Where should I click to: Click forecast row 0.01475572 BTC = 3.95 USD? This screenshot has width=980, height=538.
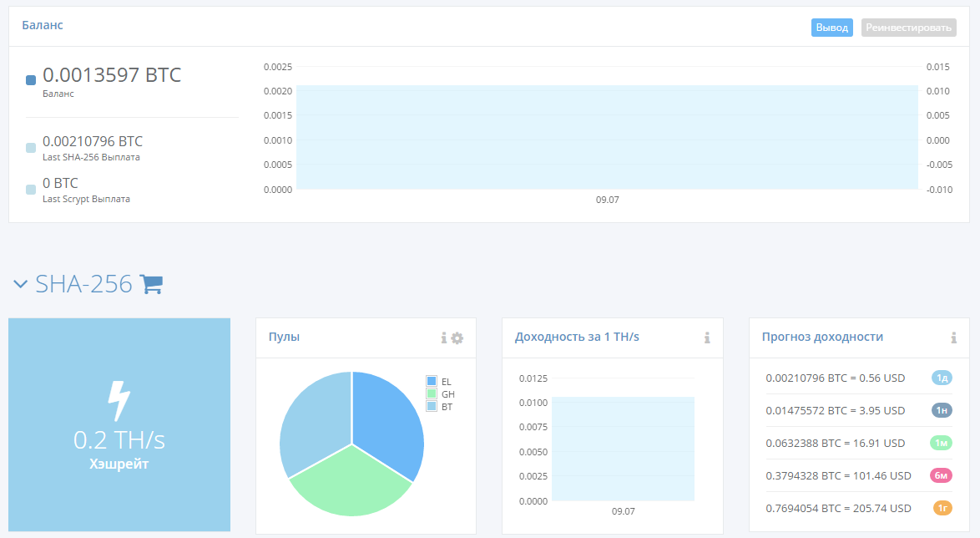pos(835,410)
